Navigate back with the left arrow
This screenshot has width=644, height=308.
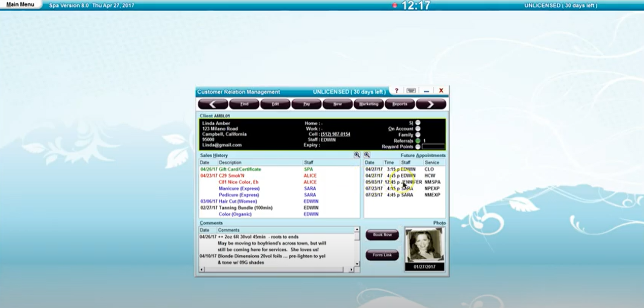213,104
